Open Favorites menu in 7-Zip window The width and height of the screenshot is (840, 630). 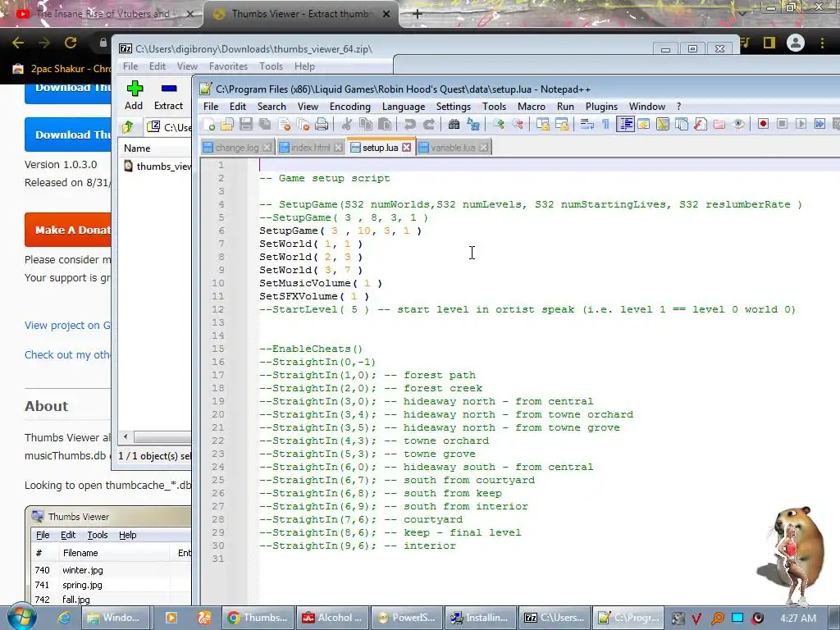click(228, 66)
